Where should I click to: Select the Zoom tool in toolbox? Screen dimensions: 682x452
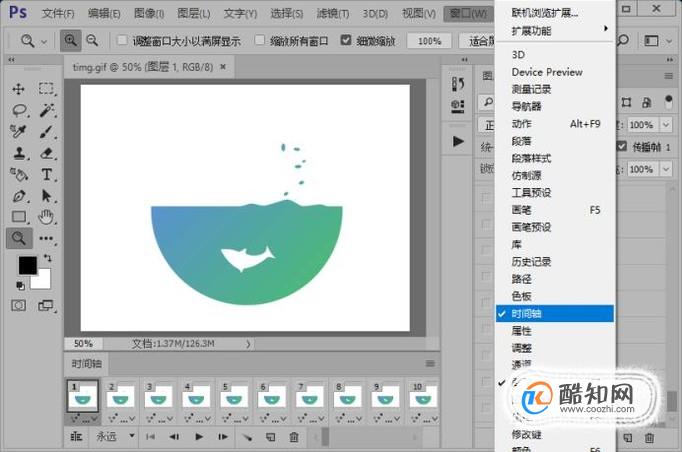click(19, 238)
